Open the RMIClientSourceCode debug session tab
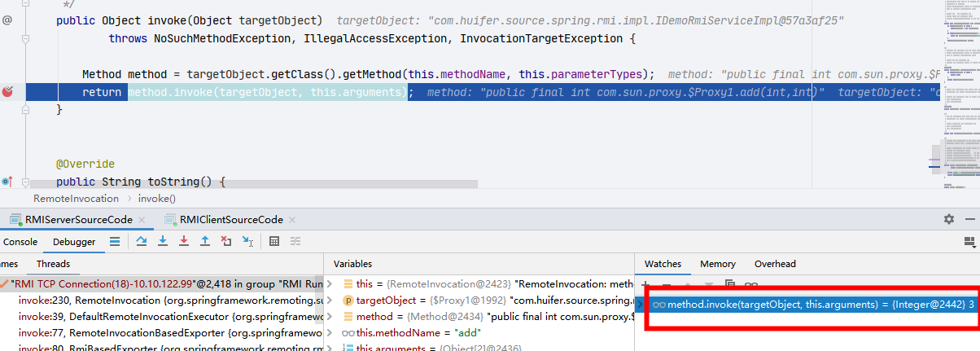The width and height of the screenshot is (980, 351). click(231, 220)
